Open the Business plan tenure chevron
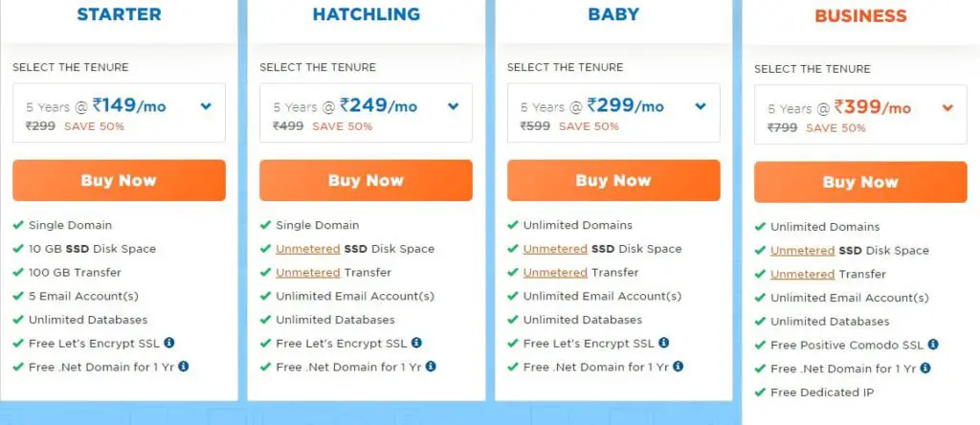 coord(947,107)
